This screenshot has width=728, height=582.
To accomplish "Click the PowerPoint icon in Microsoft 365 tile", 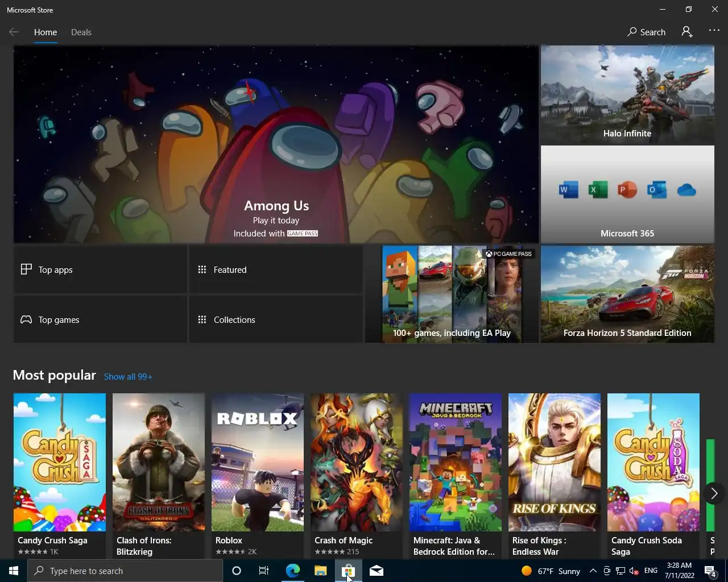I will click(x=627, y=190).
